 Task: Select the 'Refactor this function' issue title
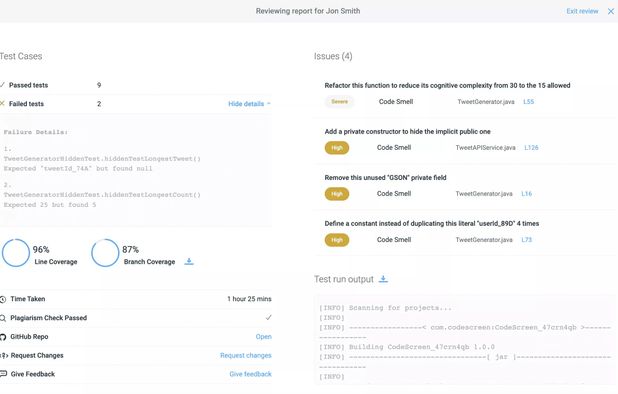(447, 85)
